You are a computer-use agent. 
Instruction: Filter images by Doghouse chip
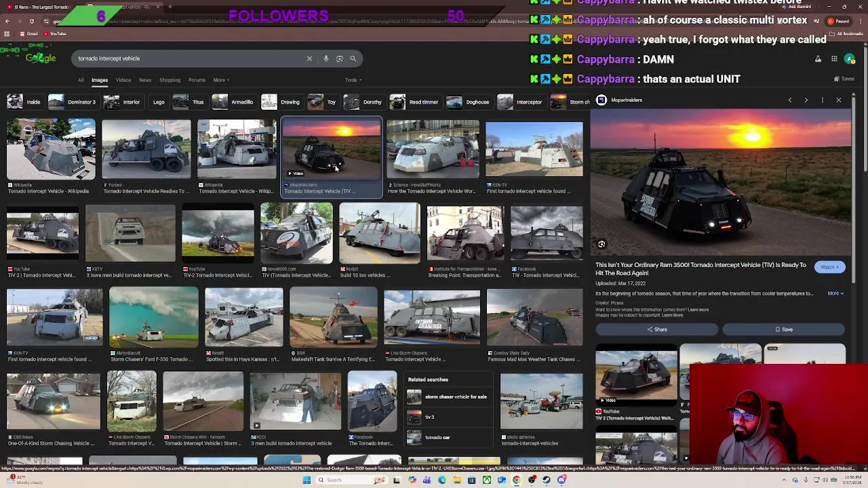[x=469, y=102]
